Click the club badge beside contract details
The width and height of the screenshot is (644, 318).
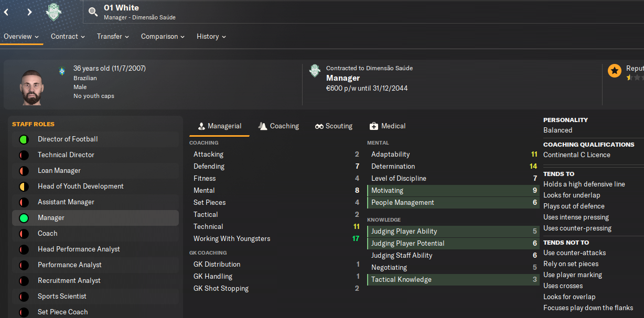coord(315,71)
